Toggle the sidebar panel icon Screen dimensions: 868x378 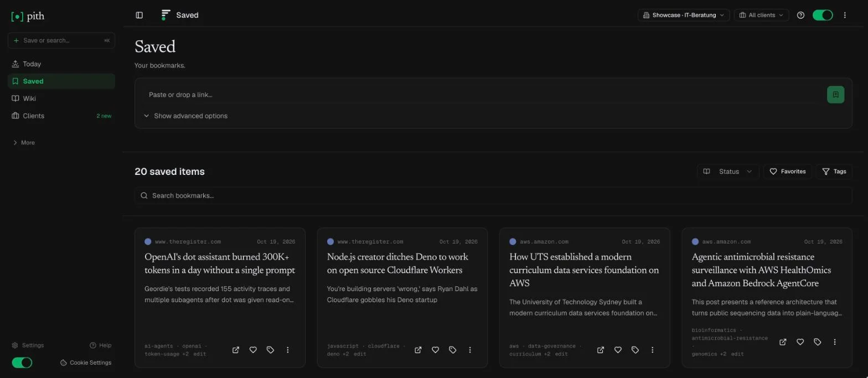point(139,15)
